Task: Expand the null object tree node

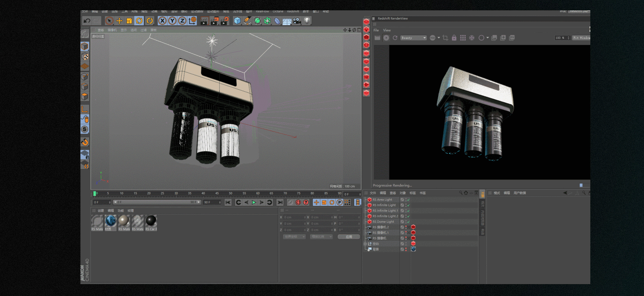Action: pyautogui.click(x=365, y=244)
